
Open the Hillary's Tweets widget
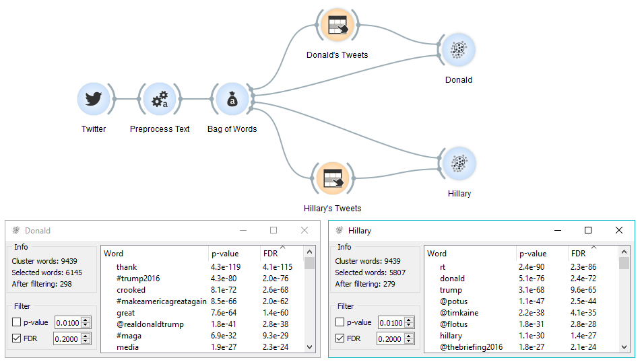(x=333, y=178)
